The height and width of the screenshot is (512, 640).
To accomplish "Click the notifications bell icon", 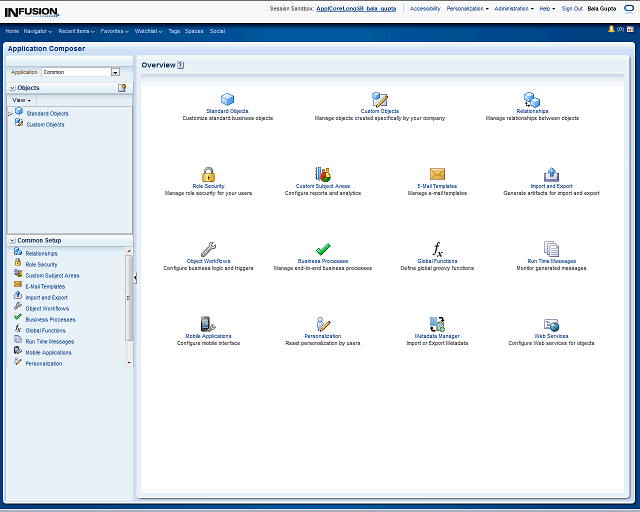I will coord(611,30).
